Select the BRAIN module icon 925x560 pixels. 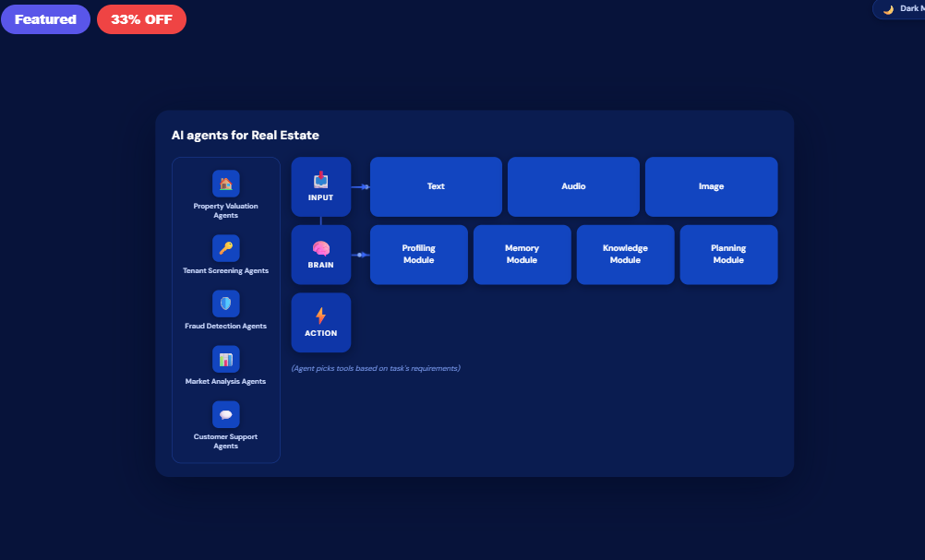[320, 245]
